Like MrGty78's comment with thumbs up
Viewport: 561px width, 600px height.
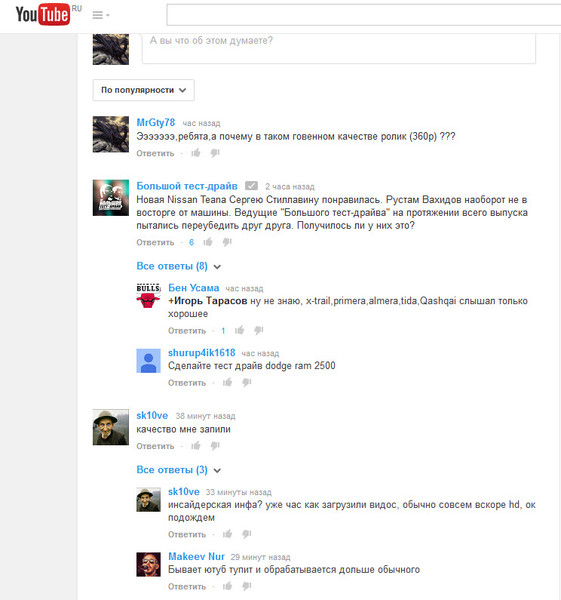coord(196,153)
